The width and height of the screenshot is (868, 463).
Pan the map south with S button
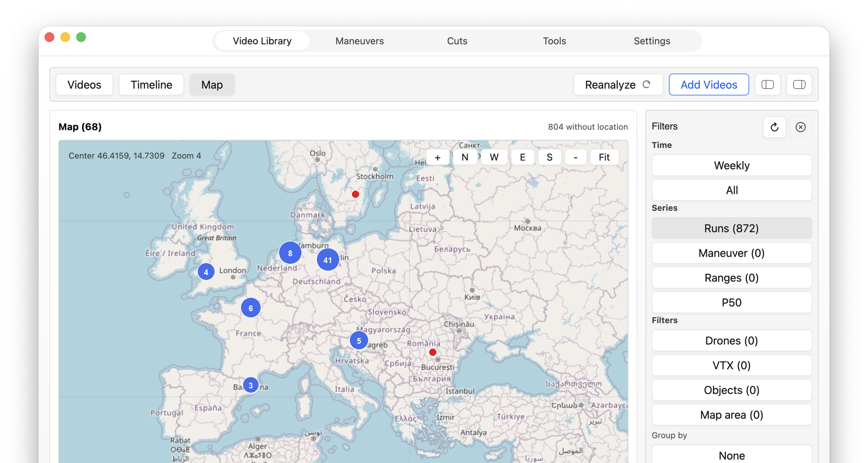coord(549,157)
